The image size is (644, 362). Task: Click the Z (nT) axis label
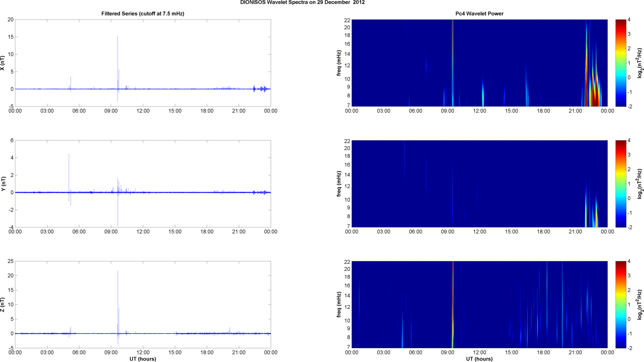click(x=3, y=305)
